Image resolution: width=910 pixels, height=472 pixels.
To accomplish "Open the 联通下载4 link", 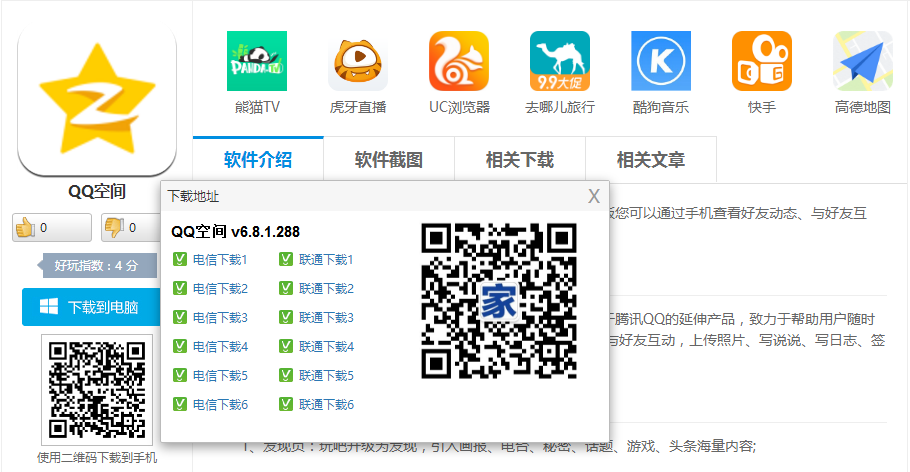I will 326,347.
